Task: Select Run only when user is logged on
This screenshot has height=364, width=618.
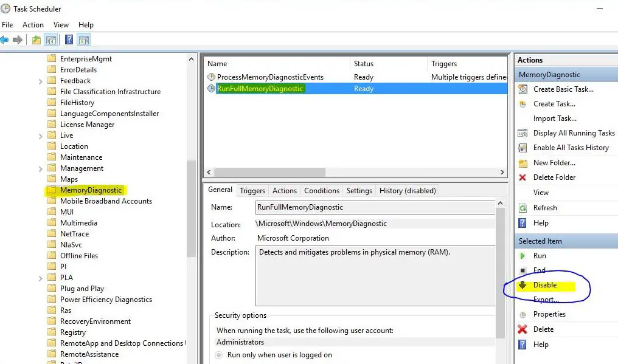Action: [219, 355]
